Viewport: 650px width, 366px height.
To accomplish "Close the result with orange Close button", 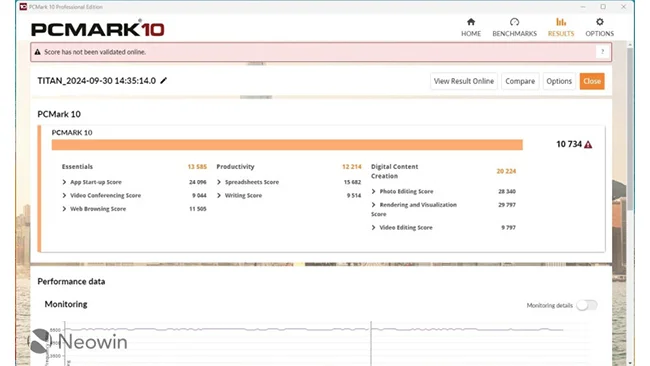I will pyautogui.click(x=592, y=81).
